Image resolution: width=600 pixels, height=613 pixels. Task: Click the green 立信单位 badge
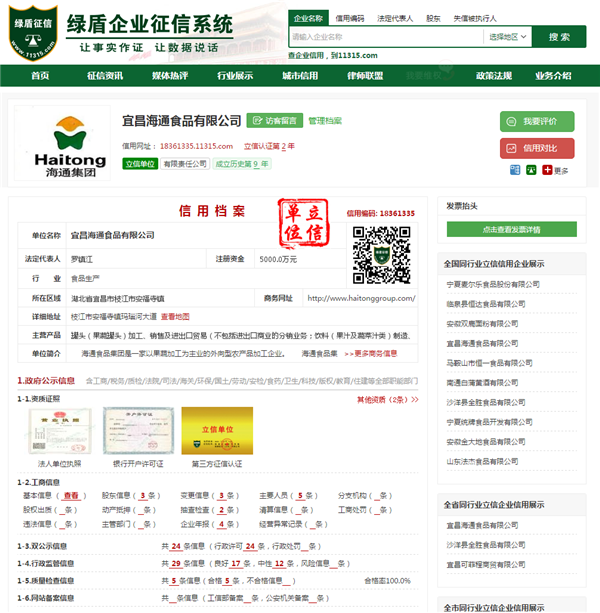140,164
